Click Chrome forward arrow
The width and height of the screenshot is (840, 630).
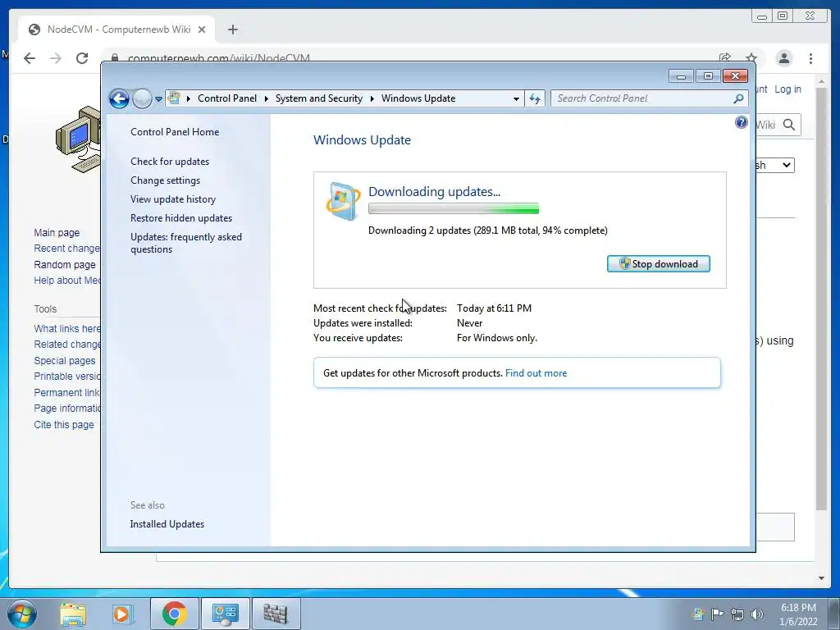56,58
